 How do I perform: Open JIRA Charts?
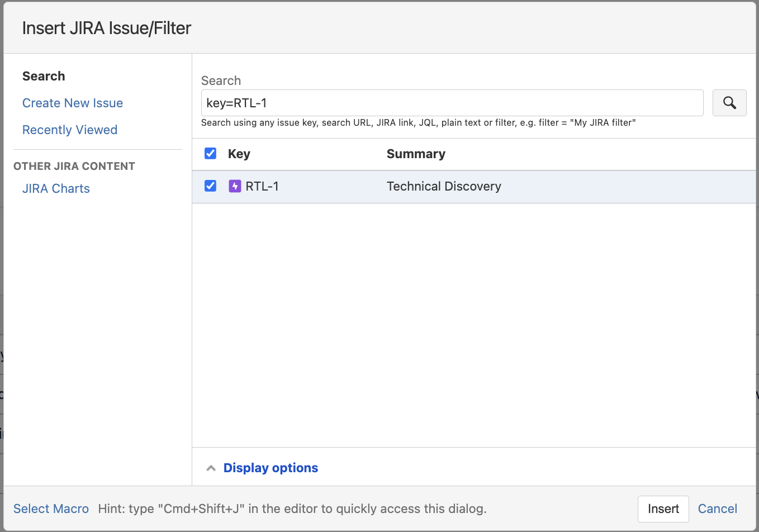click(56, 188)
